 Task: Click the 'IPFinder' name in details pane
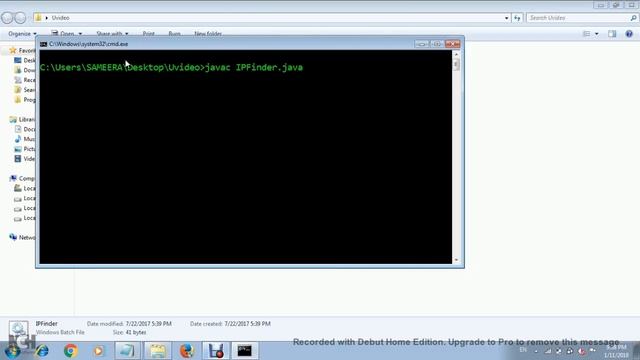[x=47, y=324]
